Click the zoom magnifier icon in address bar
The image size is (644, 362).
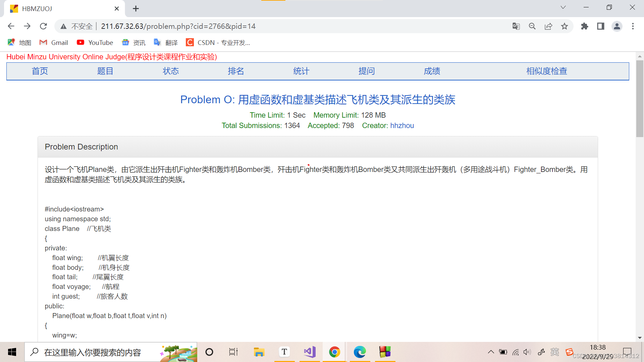click(532, 26)
